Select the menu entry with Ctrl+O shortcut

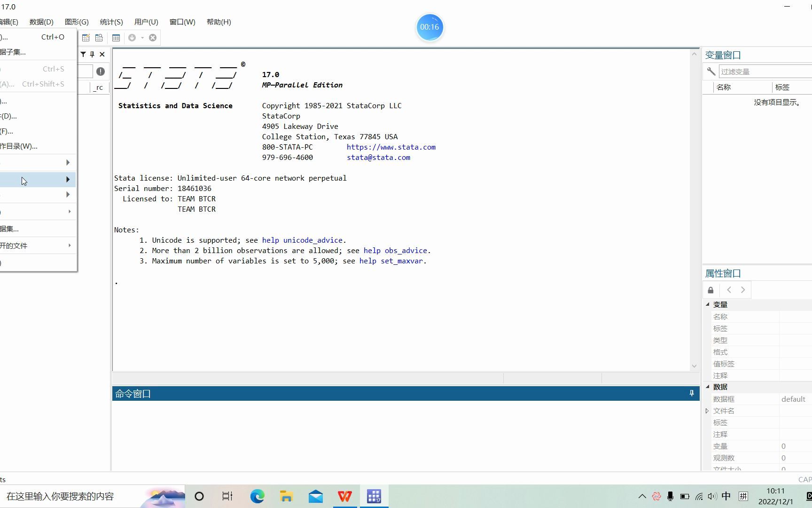coord(38,37)
